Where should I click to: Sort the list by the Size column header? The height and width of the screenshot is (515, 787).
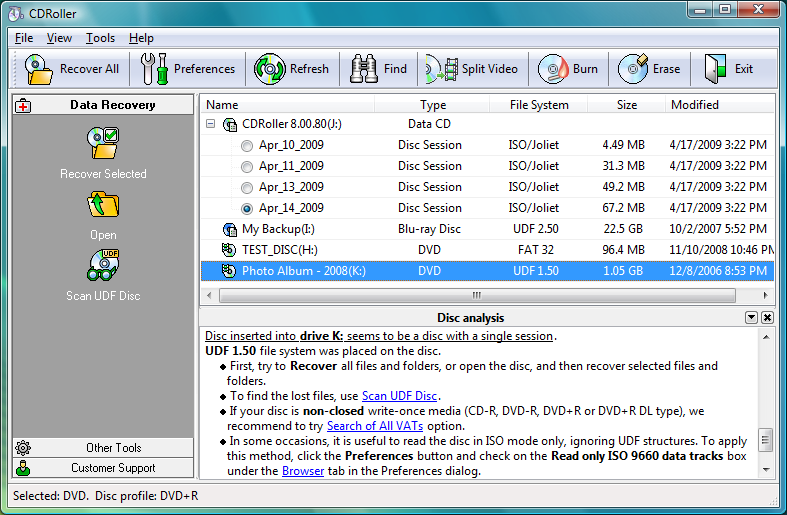point(626,105)
